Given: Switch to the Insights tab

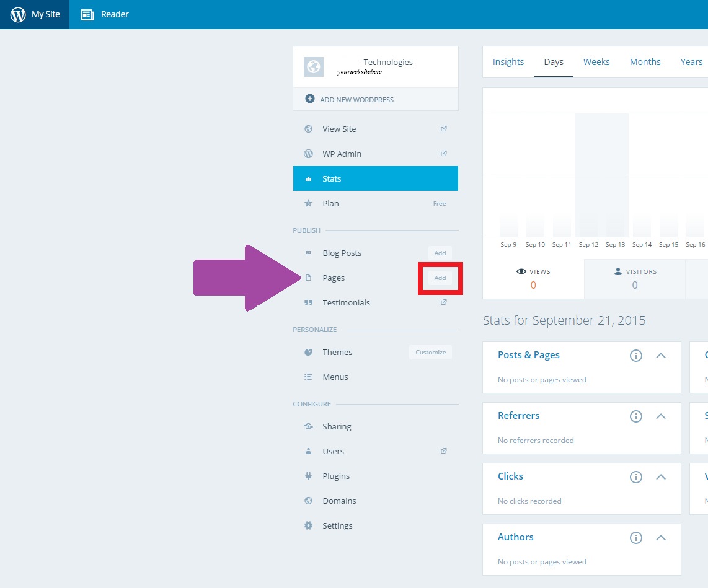Looking at the screenshot, I should (x=508, y=62).
